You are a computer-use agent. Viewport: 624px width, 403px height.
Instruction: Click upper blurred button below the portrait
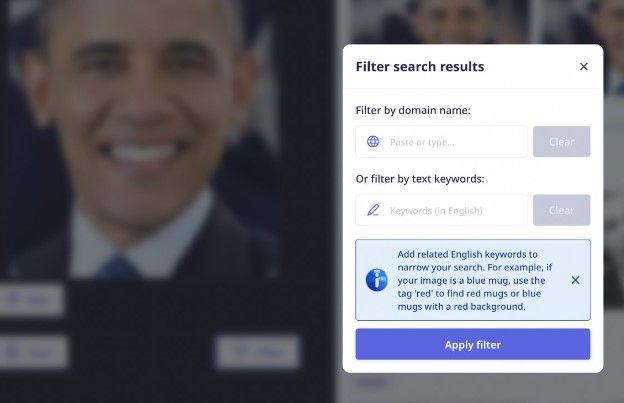coord(32,300)
